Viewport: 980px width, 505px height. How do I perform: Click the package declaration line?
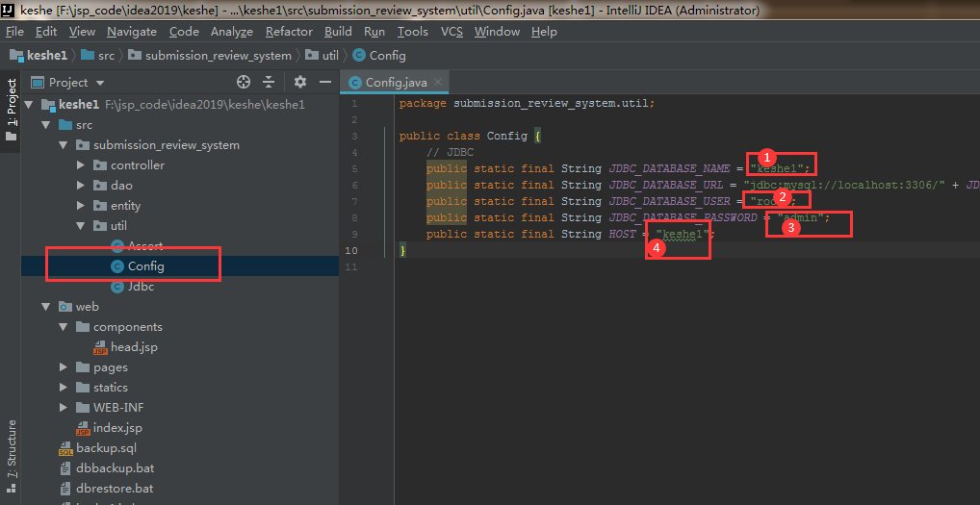point(527,103)
